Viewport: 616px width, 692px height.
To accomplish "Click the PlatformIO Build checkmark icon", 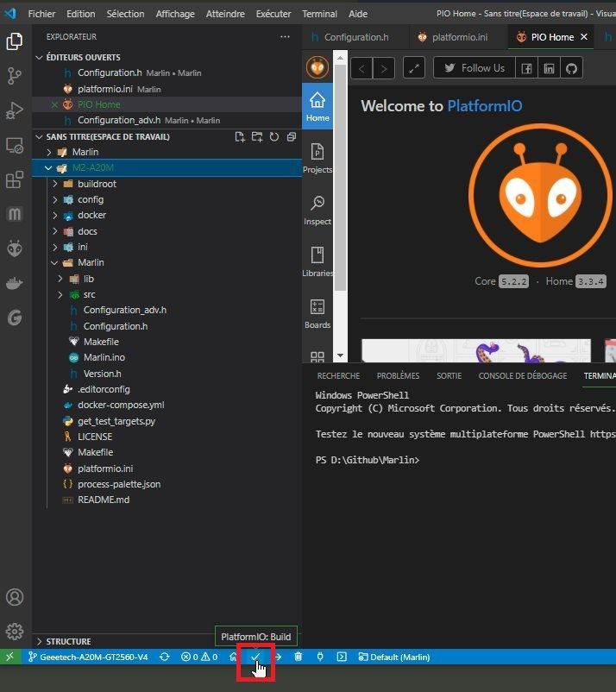I will 255,657.
